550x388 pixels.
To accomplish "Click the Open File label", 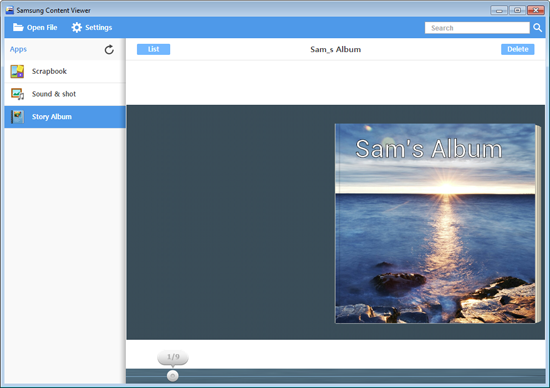I will coord(42,27).
